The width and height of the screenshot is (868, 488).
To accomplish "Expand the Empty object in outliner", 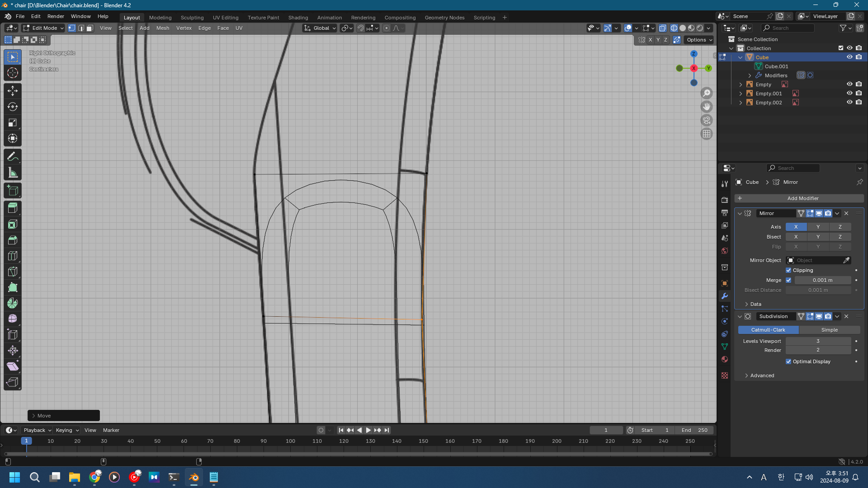I will pos(741,84).
